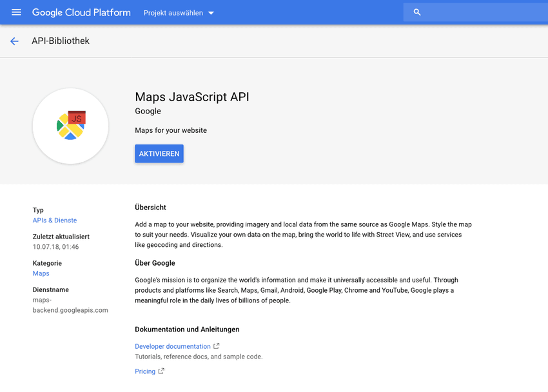Open the Projekt auswählen dropdown

[179, 13]
